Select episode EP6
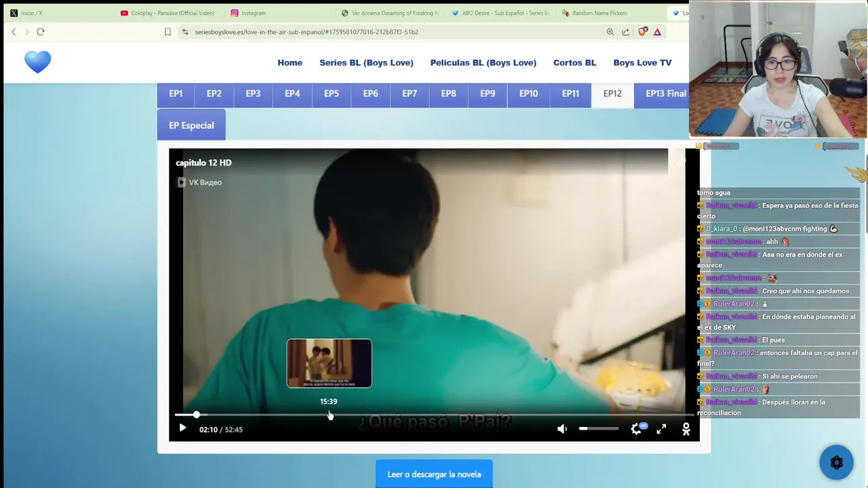The height and width of the screenshot is (488, 868). (x=370, y=94)
